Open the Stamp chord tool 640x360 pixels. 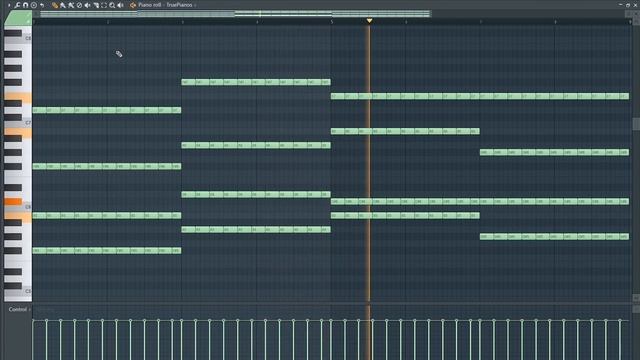click(34, 5)
